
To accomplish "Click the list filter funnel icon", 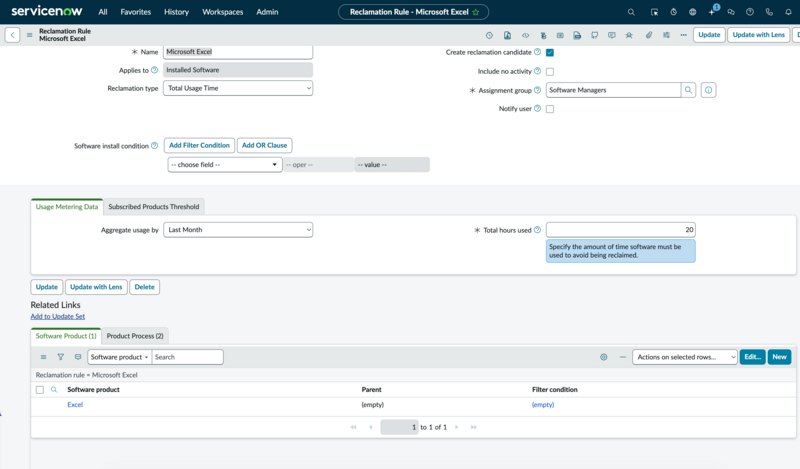I will [x=61, y=357].
